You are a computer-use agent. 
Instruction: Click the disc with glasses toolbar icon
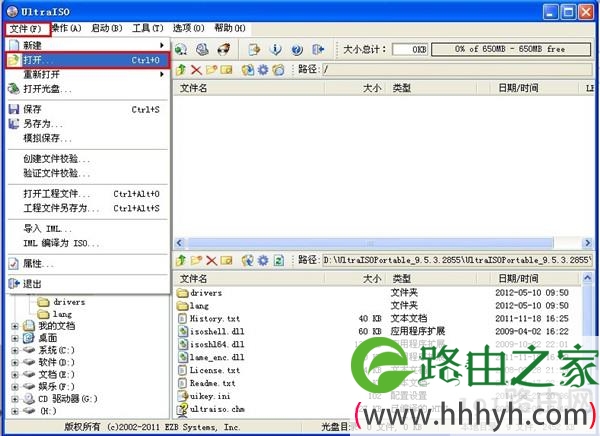tap(224, 49)
